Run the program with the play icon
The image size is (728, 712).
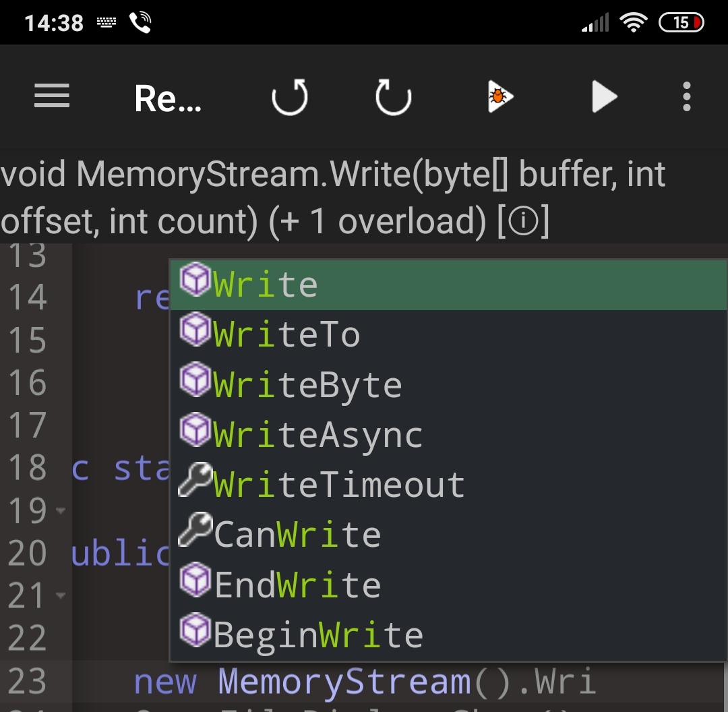coord(604,96)
